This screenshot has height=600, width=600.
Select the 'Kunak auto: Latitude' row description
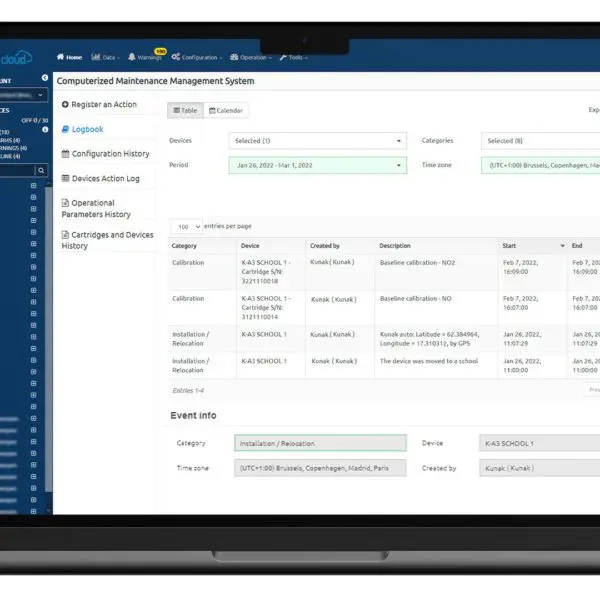pyautogui.click(x=429, y=339)
